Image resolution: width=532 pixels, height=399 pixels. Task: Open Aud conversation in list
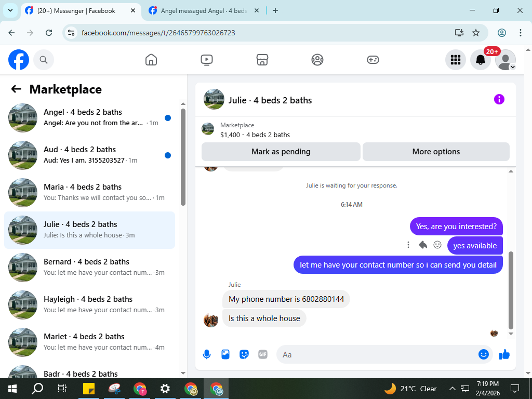point(89,155)
